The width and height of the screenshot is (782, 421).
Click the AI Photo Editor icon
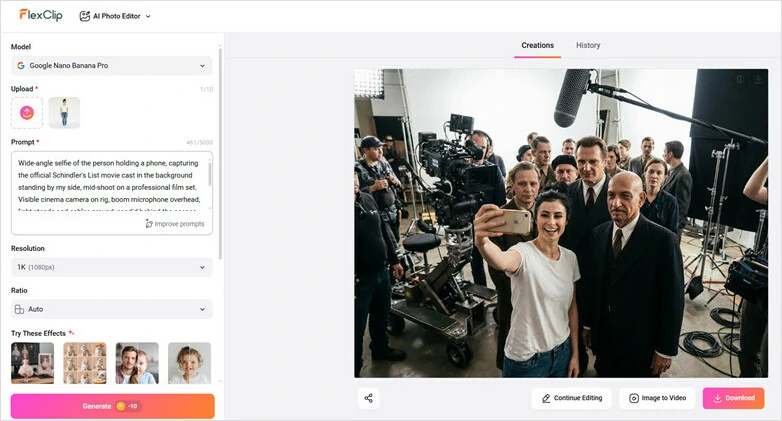pyautogui.click(x=85, y=16)
